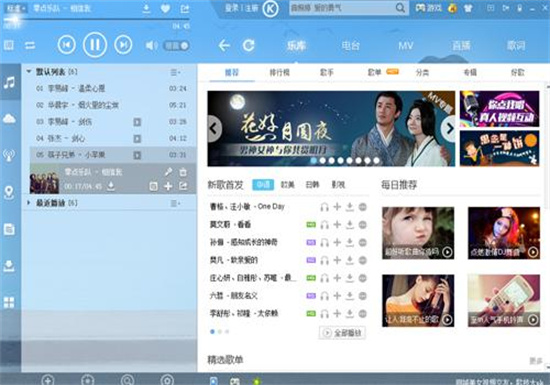Viewport: 550px width, 385px height.
Task: Open the default playlist menu dropdown
Action: pyautogui.click(x=175, y=72)
